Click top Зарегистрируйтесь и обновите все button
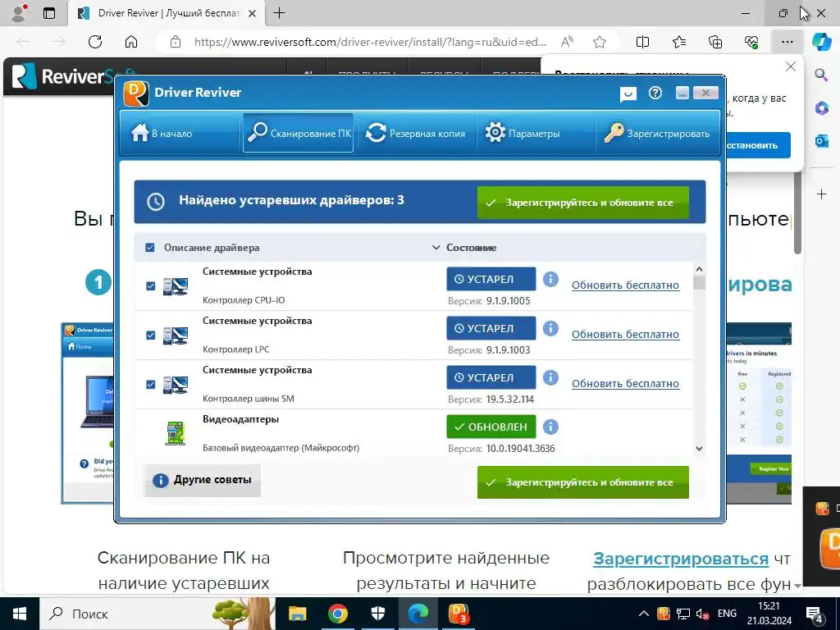Viewport: 840px width, 630px height. pos(583,203)
